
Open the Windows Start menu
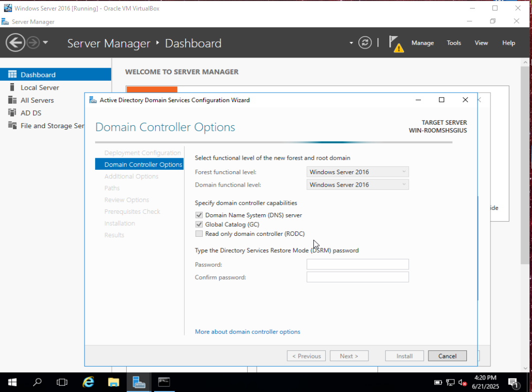(12, 382)
